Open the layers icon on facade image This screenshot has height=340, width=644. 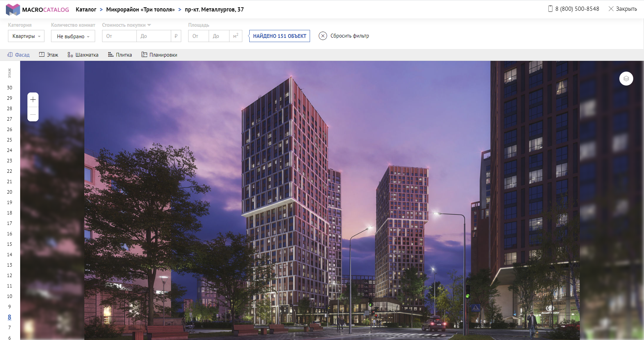coord(626,79)
